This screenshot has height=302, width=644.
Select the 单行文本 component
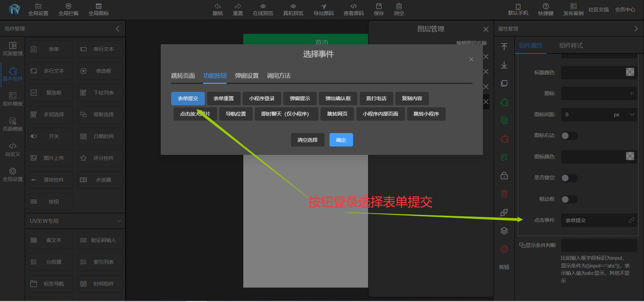(x=100, y=49)
